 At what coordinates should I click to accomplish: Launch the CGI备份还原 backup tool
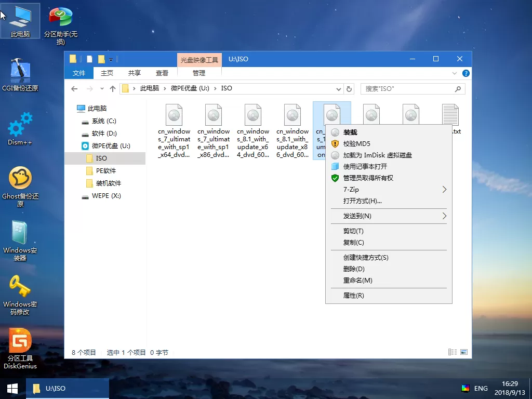[20, 73]
